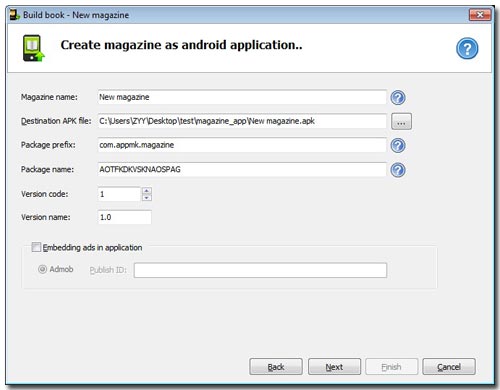This screenshot has height=390, width=500.
Task: Click the disabled Finish button
Action: [x=391, y=367]
